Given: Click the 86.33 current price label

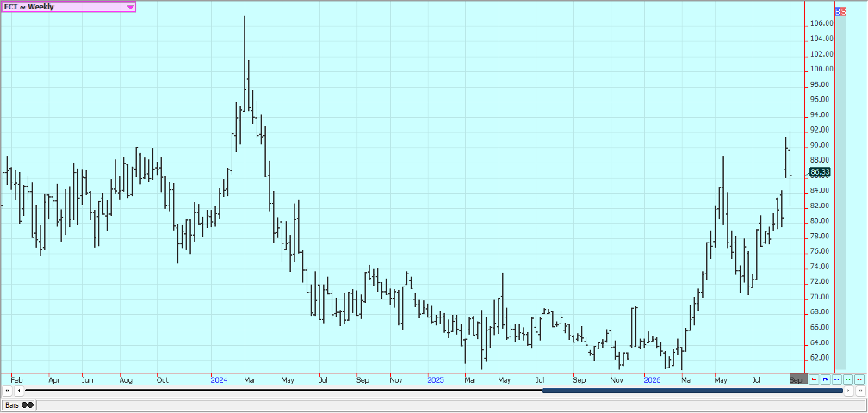Looking at the screenshot, I should coord(820,172).
